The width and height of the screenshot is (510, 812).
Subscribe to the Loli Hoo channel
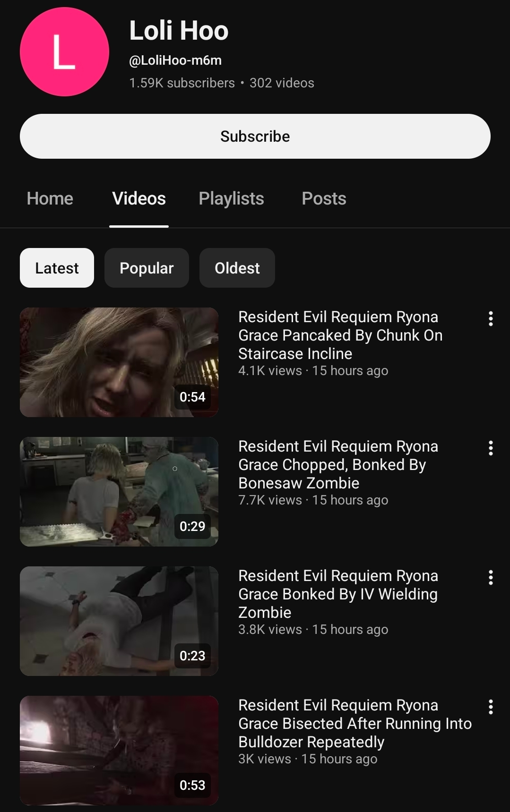pos(255,136)
